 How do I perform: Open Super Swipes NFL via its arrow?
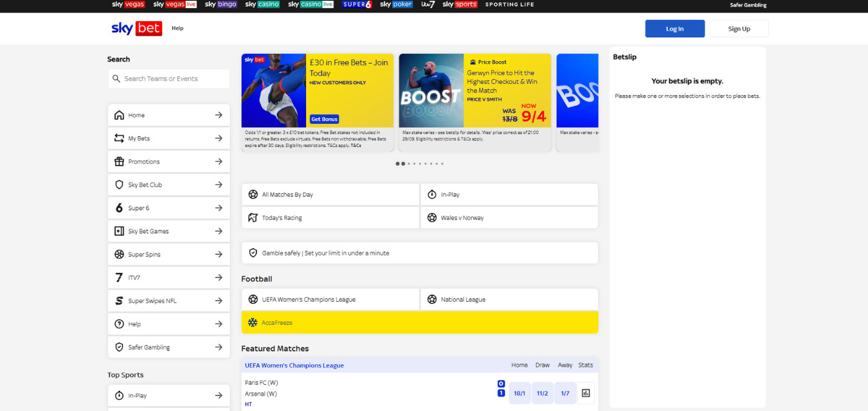(x=219, y=301)
